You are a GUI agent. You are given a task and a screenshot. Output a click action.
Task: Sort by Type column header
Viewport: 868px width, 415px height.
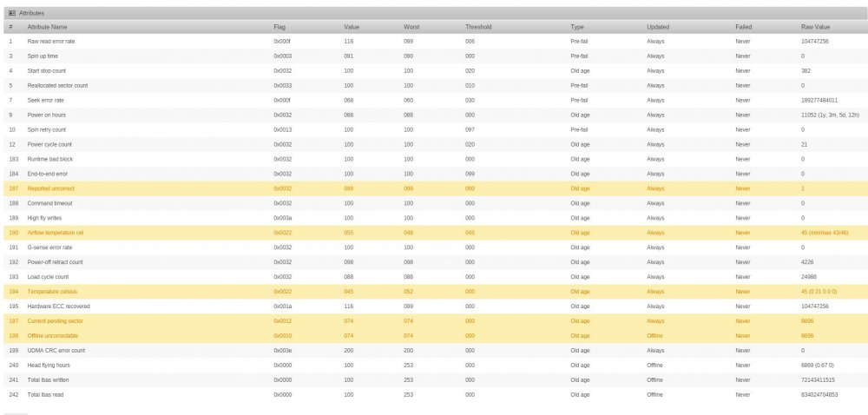pos(577,27)
